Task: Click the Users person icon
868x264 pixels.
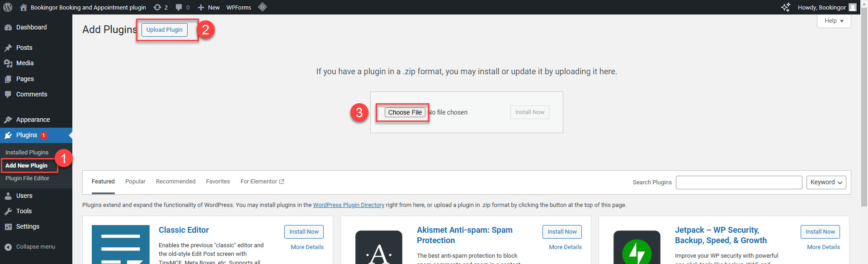Action: click(x=8, y=196)
